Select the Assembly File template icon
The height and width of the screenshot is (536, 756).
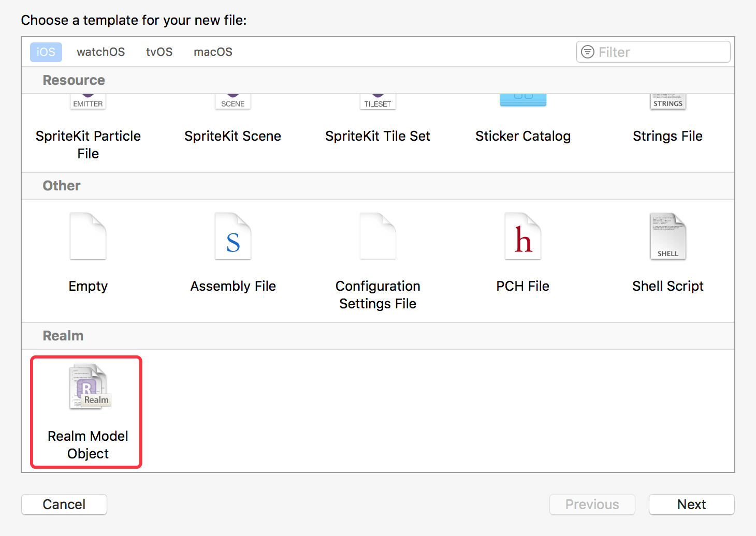click(233, 236)
